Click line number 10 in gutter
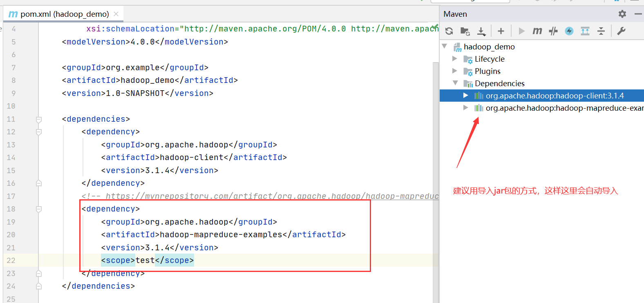 [11, 106]
